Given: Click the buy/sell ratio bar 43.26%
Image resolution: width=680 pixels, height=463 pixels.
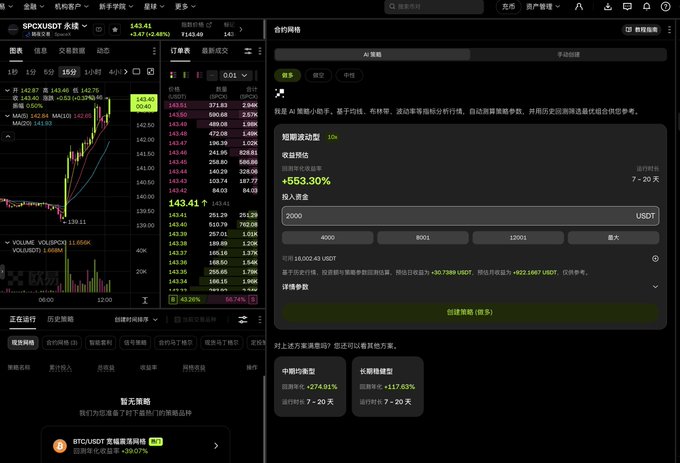Looking at the screenshot, I should tap(213, 300).
